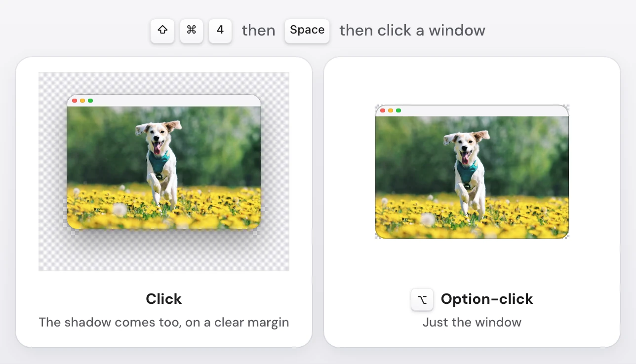Viewport: 636px width, 364px height.
Task: Click the yellow minimize dot in right card window
Action: pyautogui.click(x=391, y=110)
